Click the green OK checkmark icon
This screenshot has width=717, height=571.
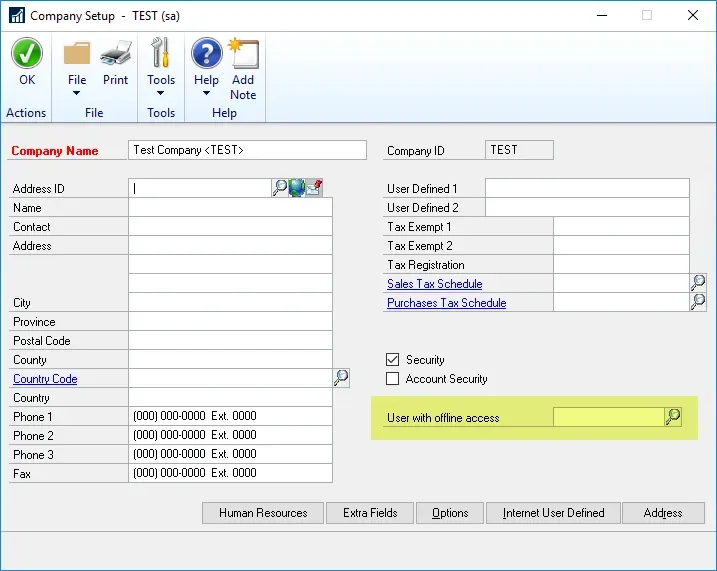26,53
